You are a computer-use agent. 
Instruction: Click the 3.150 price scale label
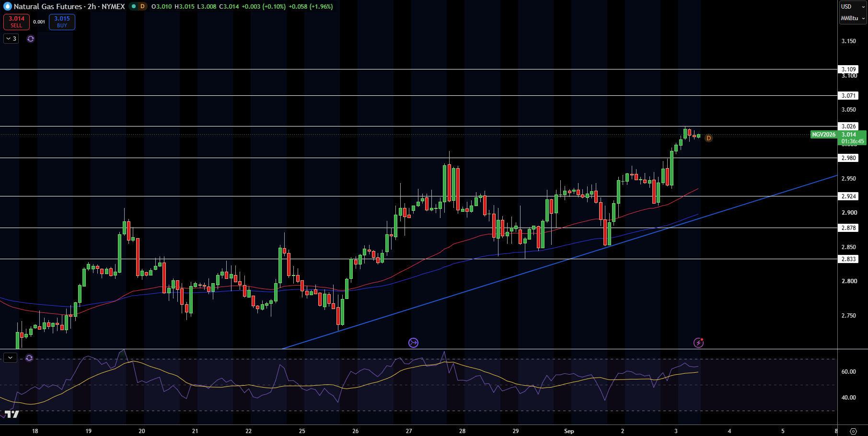click(849, 41)
